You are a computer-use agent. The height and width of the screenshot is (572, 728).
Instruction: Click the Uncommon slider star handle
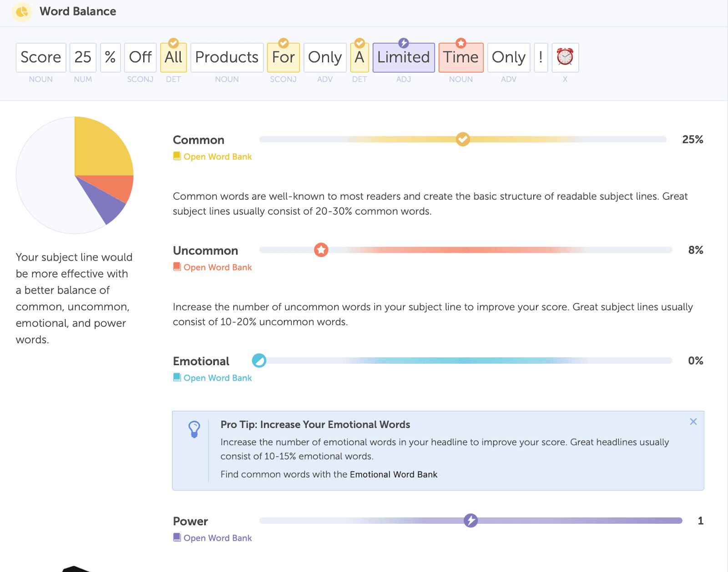(x=321, y=250)
